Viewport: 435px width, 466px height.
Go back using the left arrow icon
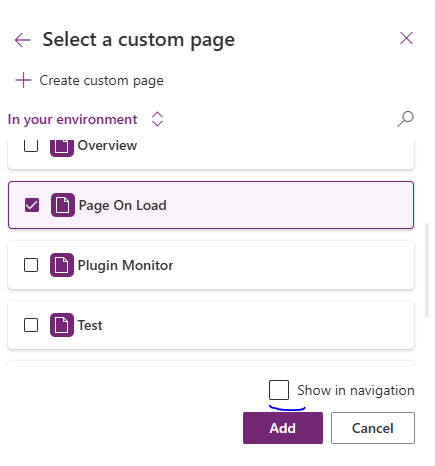point(23,40)
